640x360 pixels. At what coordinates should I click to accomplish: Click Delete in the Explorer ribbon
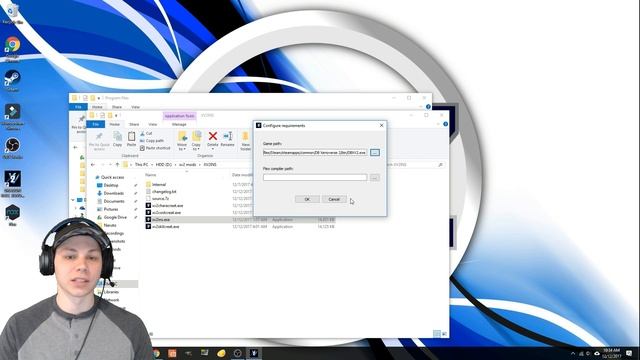(213, 139)
